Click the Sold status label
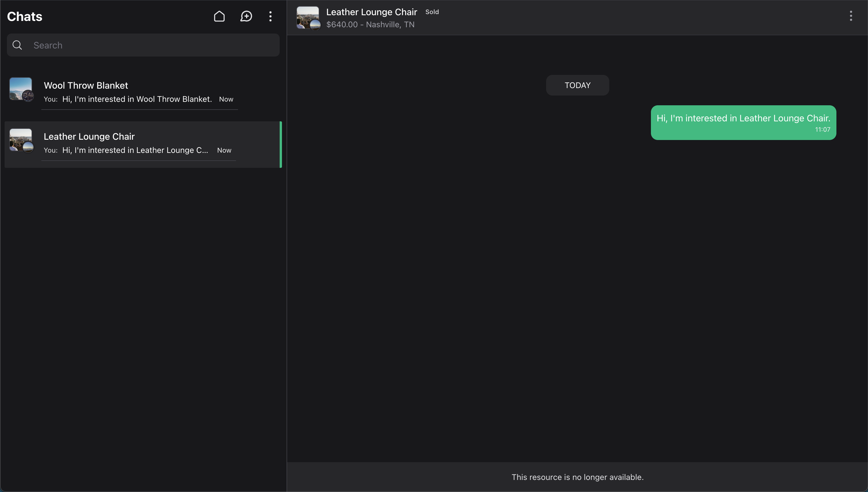This screenshot has width=868, height=492. click(432, 12)
